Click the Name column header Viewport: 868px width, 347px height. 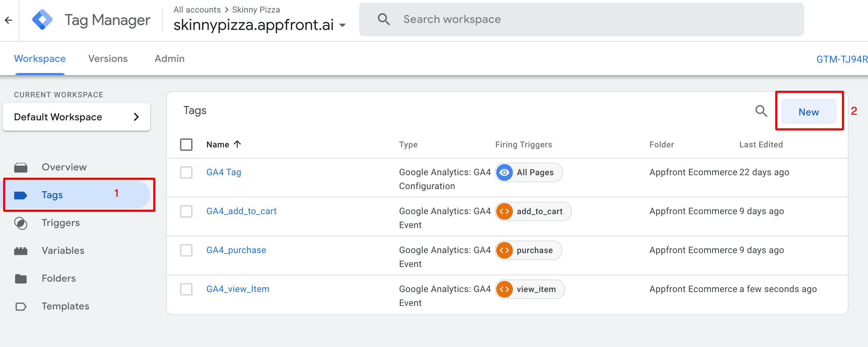pyautogui.click(x=218, y=145)
